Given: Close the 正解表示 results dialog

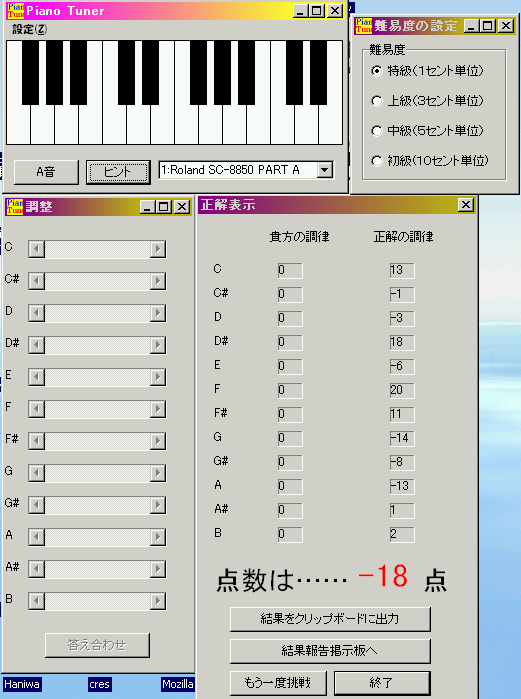Looking at the screenshot, I should [466, 205].
